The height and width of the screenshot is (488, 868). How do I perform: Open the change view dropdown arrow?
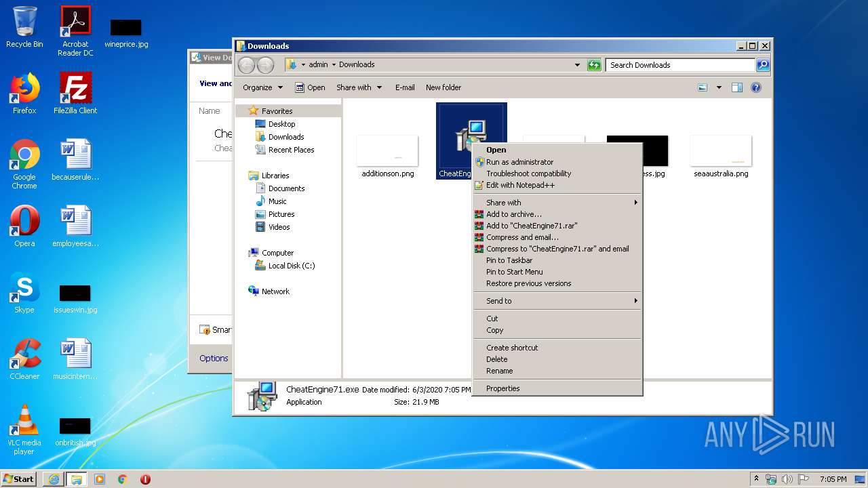coord(719,87)
